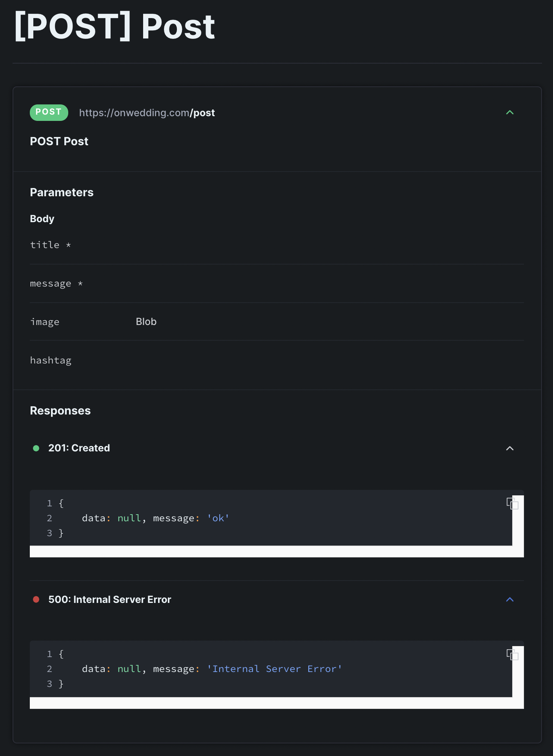Click the red 500 status dot
Screen dimensions: 553x756
(x=36, y=599)
